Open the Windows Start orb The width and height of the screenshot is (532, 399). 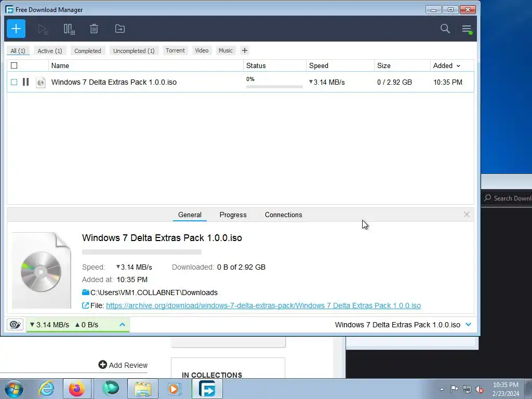(14, 389)
